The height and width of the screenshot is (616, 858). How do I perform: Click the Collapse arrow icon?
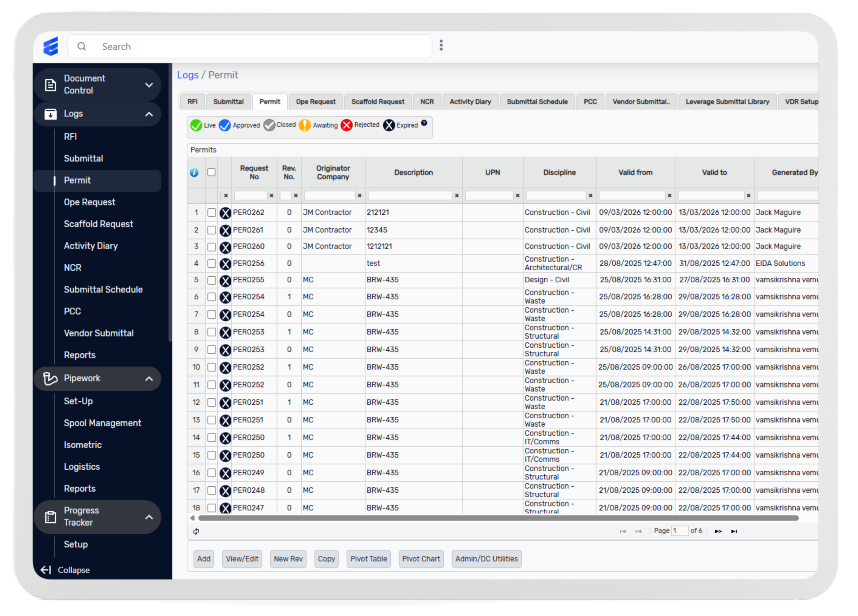[46, 570]
